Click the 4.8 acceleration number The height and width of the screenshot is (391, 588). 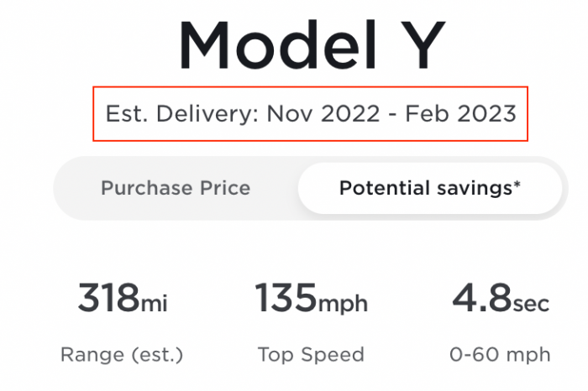point(479,297)
